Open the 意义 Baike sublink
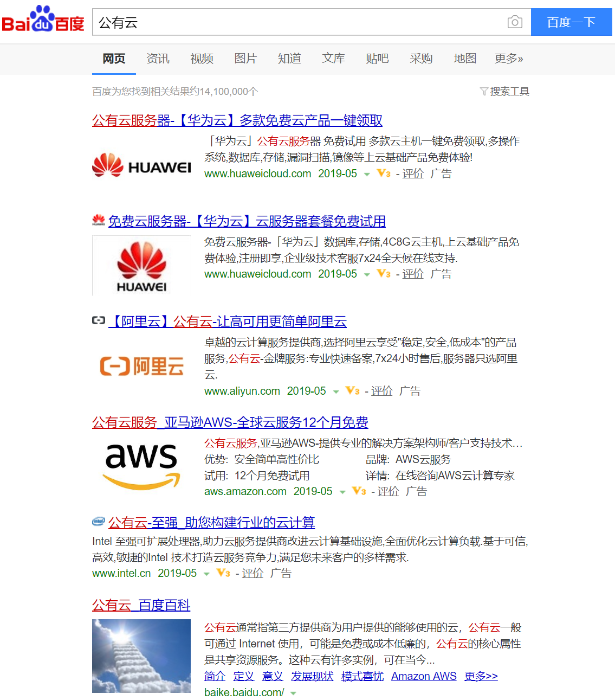The height and width of the screenshot is (700, 615). pyautogui.click(x=273, y=676)
